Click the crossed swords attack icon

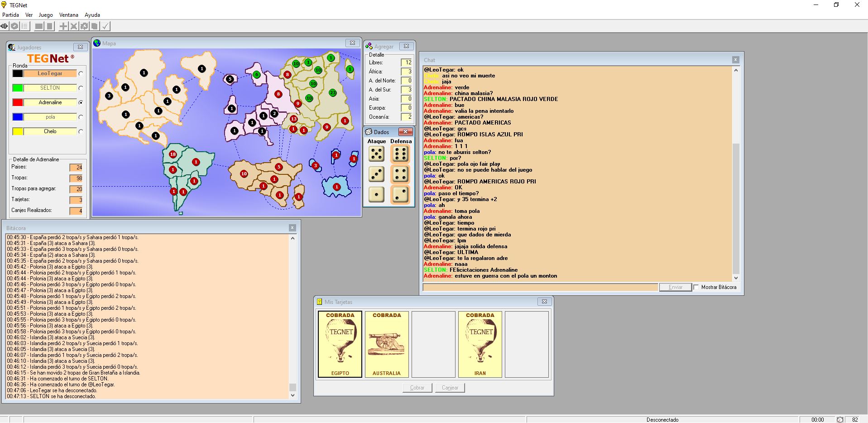point(74,26)
